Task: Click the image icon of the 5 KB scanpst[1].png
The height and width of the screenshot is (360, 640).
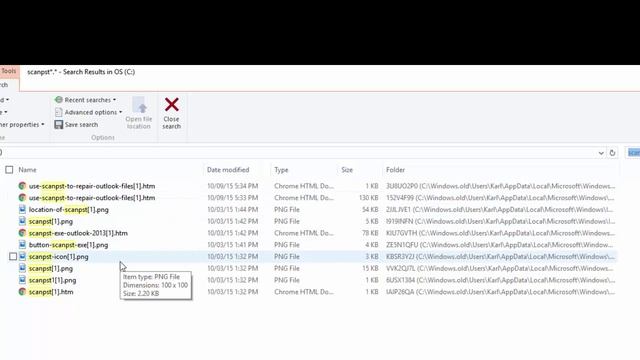Action: point(22,221)
